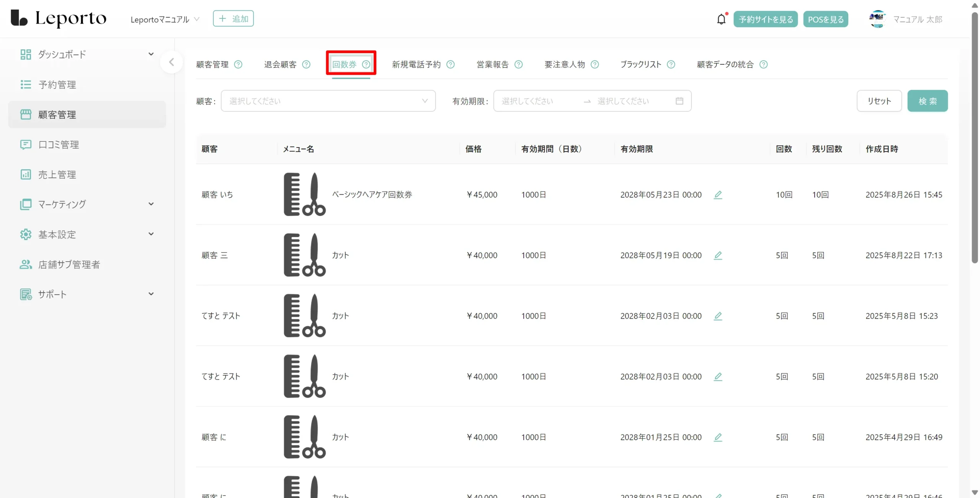Click the user avatar in header

tap(877, 19)
